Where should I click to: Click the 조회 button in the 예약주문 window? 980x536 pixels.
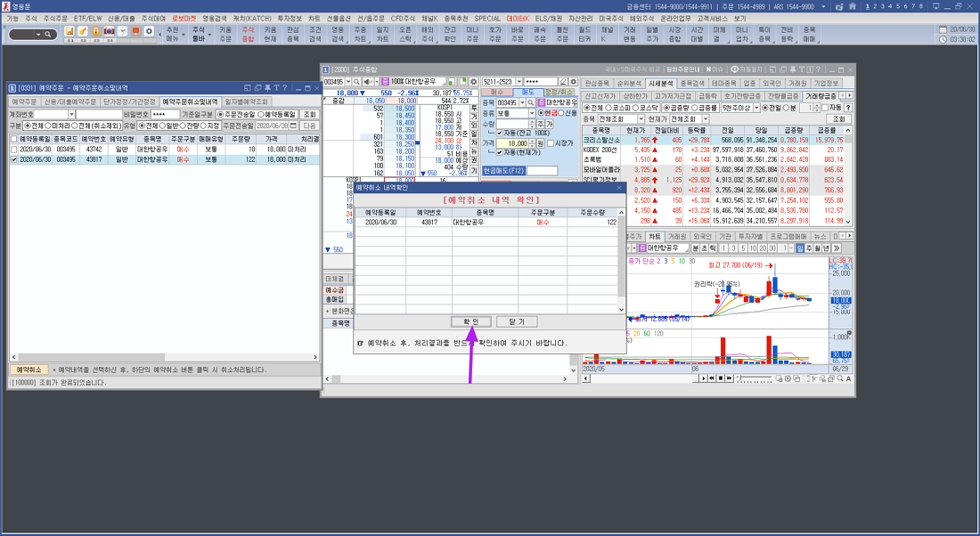(310, 114)
